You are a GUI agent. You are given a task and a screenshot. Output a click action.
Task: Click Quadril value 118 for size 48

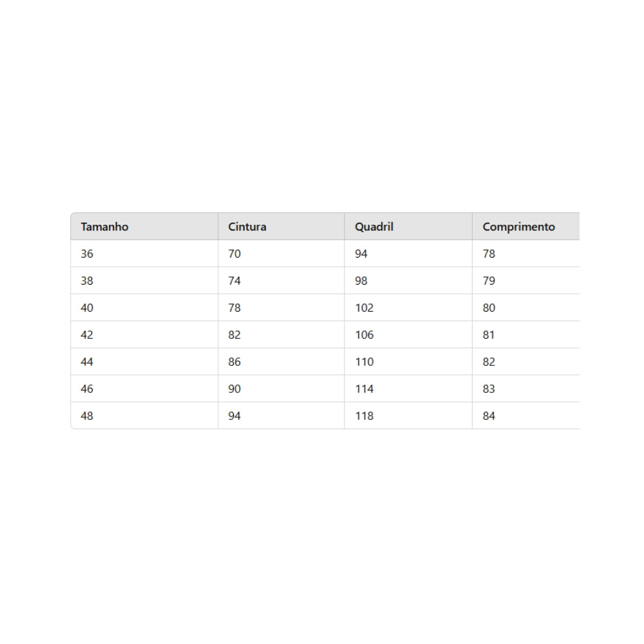pos(364,416)
